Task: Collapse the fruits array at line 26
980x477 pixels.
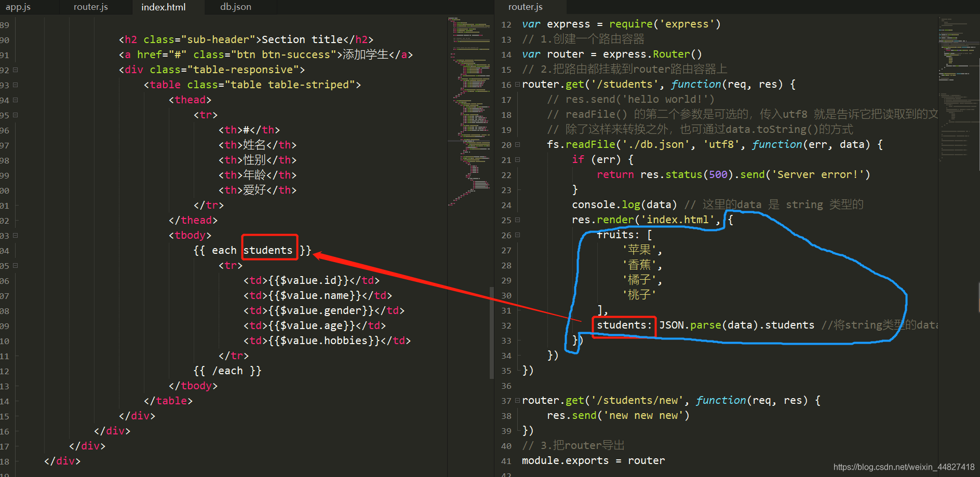Action: pyautogui.click(x=517, y=235)
